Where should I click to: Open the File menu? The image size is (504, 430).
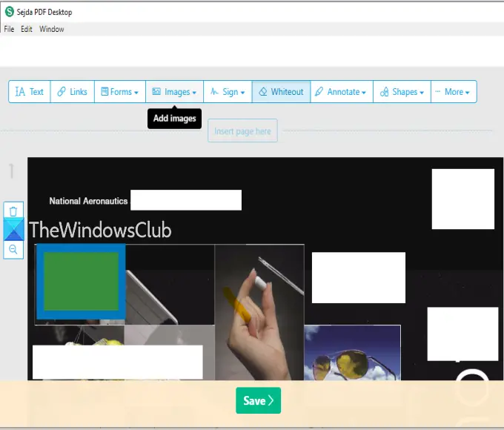tap(9, 29)
